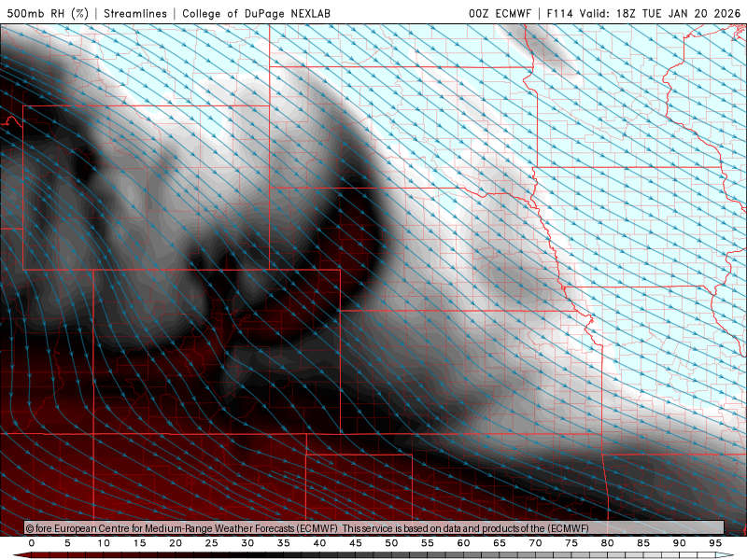The width and height of the screenshot is (747, 560).
Task: Pick the '45' colorbar value
Action: point(356,543)
